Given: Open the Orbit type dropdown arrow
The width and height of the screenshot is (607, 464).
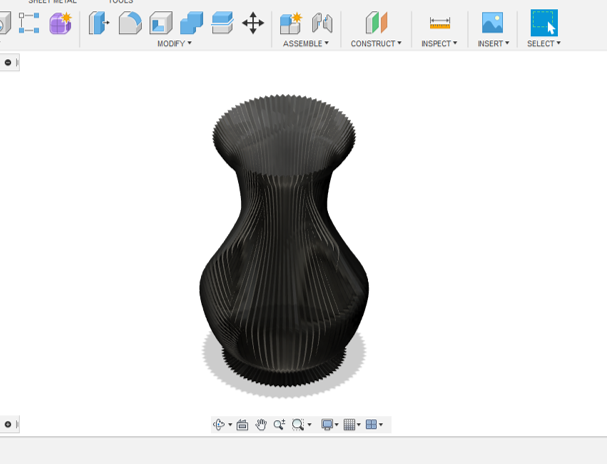Looking at the screenshot, I should click(230, 425).
